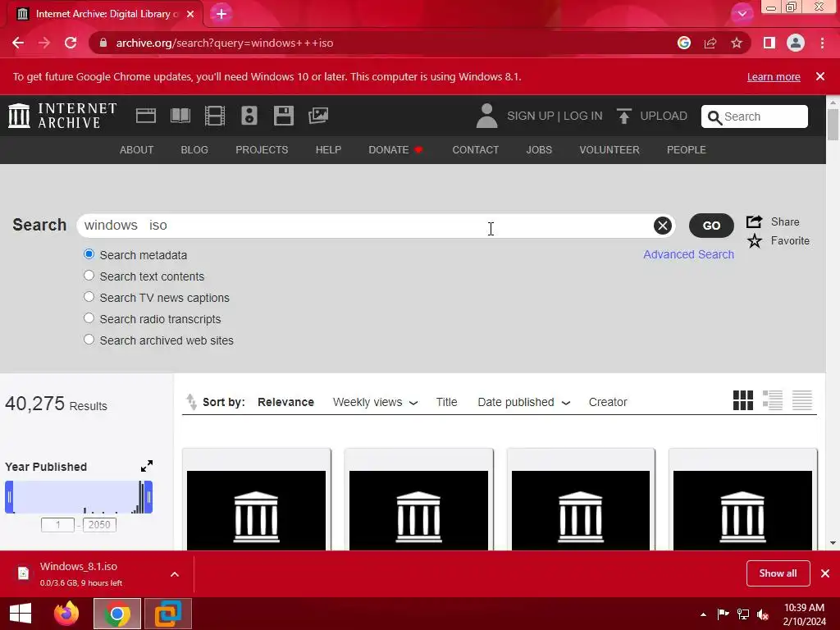Toggle sort direction arrows icon

click(191, 402)
